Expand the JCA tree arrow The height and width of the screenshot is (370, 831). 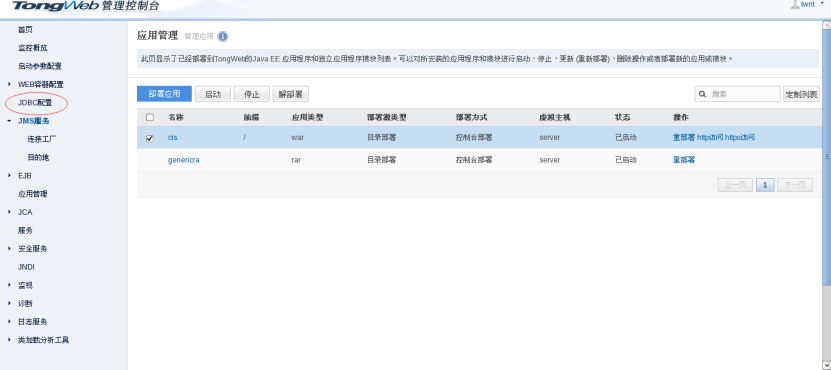[x=10, y=212]
